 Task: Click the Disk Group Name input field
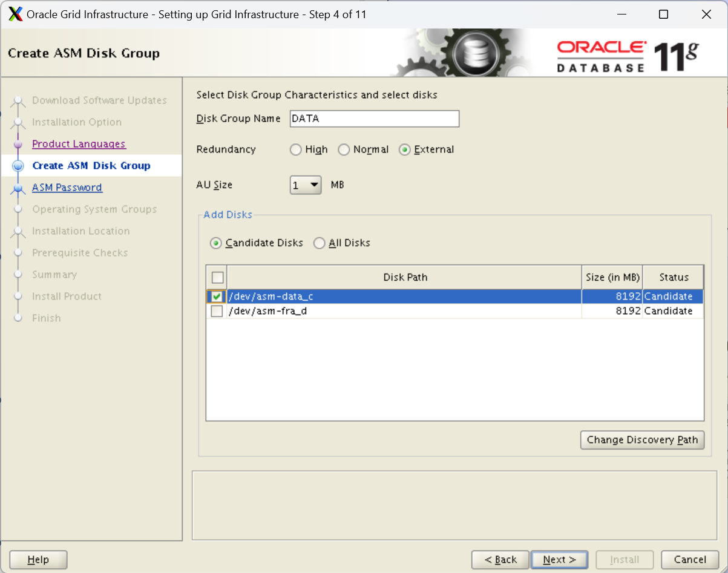click(375, 119)
